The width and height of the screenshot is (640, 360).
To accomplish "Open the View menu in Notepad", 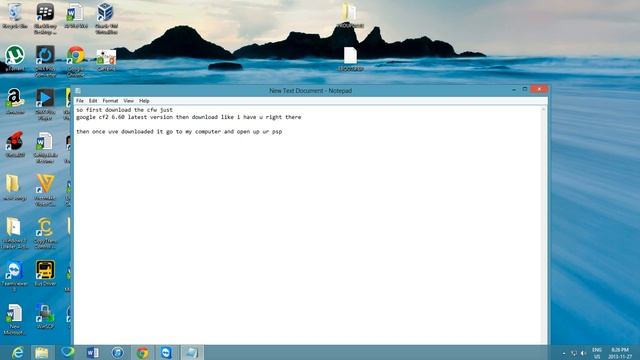I will click(129, 101).
